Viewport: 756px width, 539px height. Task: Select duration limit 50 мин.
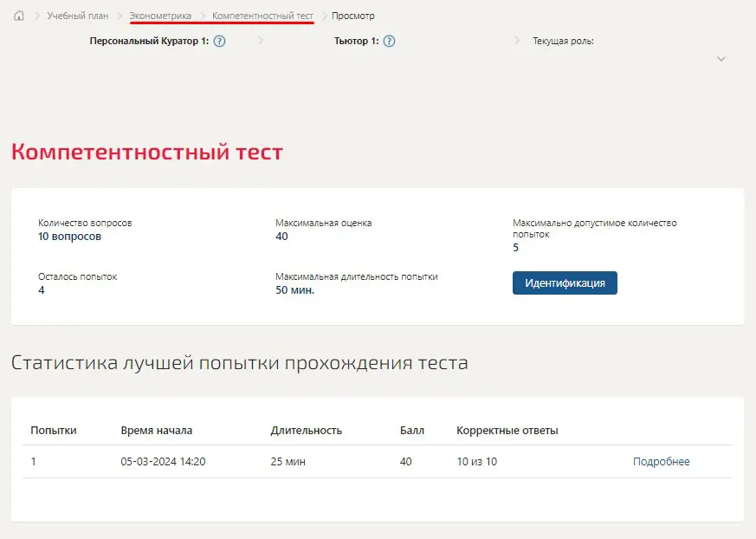294,290
